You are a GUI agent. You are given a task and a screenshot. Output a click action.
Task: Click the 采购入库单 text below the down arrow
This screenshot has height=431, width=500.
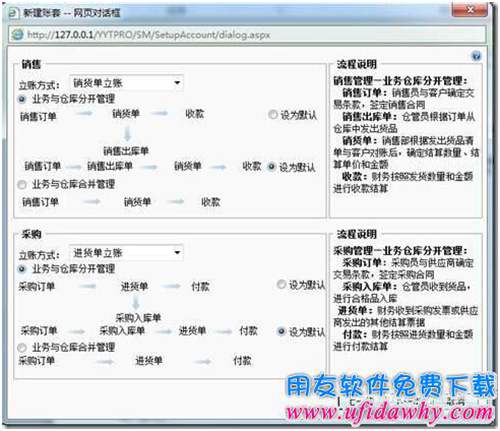point(138,317)
